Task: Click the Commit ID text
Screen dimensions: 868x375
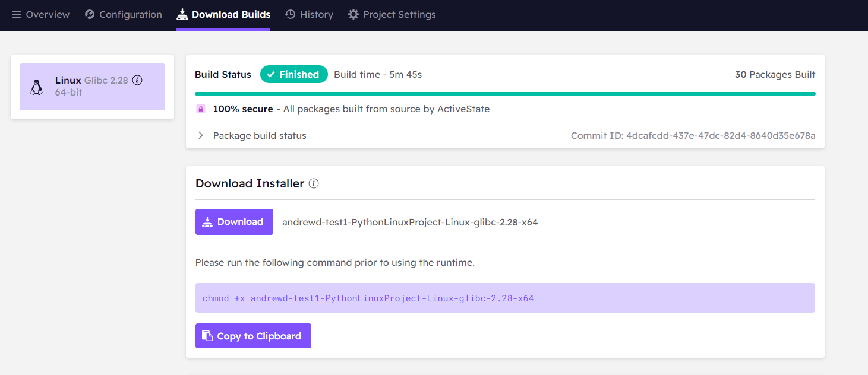Action: click(693, 135)
